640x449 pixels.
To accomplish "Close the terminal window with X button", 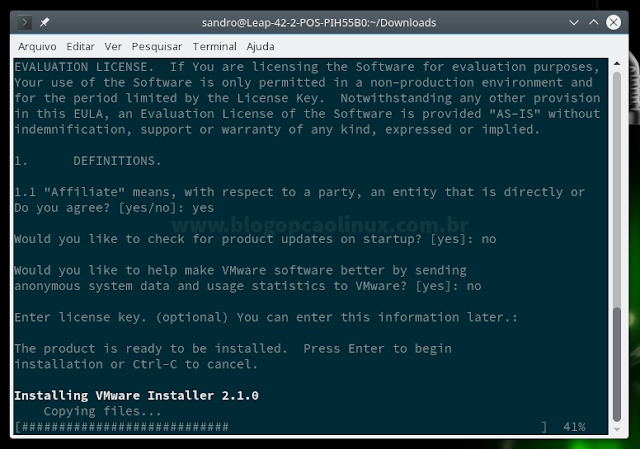I will click(x=613, y=22).
